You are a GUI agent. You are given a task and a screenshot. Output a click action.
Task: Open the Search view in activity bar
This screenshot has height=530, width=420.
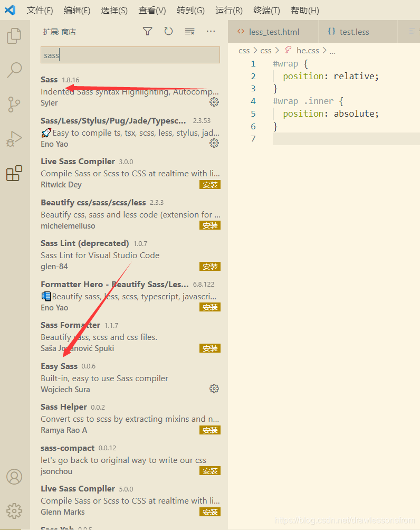pos(14,70)
